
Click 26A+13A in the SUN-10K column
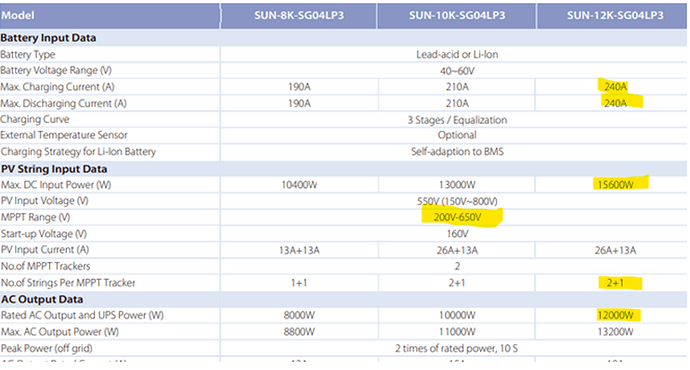(457, 250)
